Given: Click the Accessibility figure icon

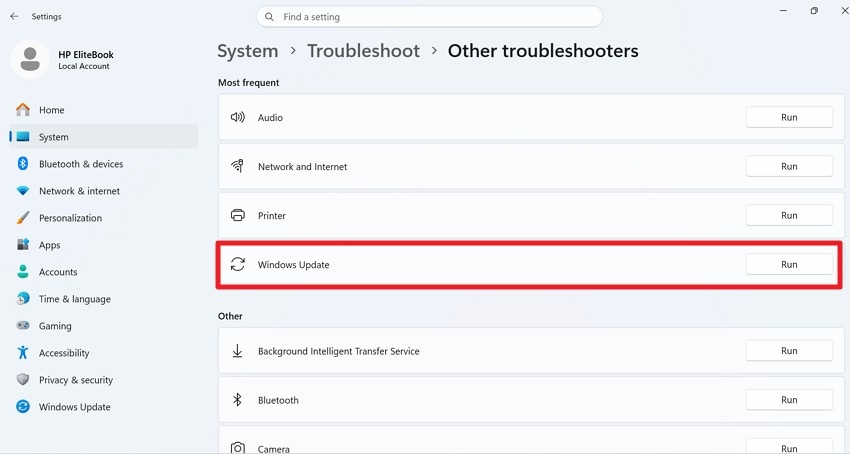Looking at the screenshot, I should pyautogui.click(x=23, y=353).
